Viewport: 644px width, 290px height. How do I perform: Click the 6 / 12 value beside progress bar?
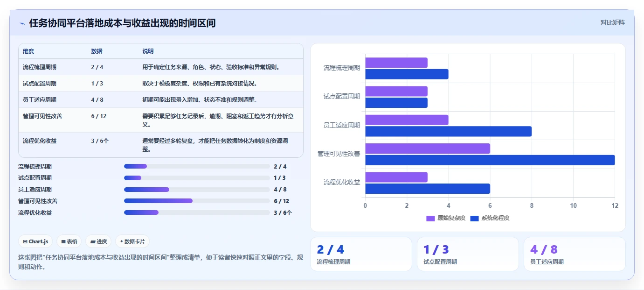[x=282, y=201]
